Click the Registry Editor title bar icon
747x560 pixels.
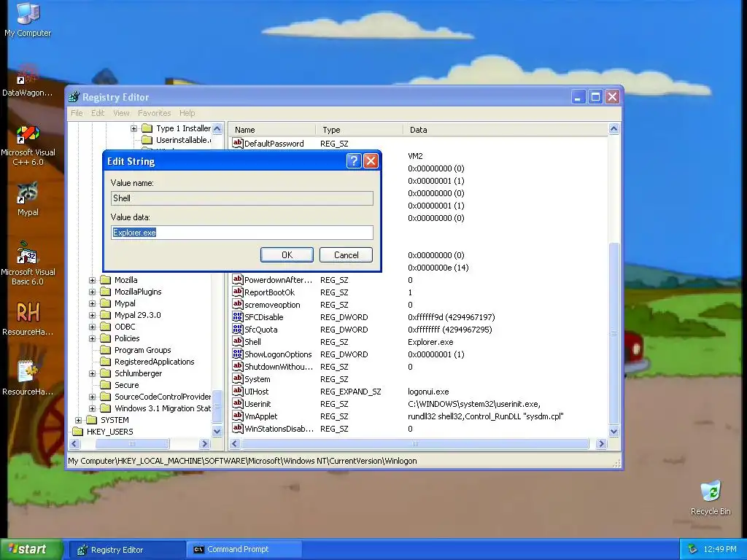[x=74, y=97]
